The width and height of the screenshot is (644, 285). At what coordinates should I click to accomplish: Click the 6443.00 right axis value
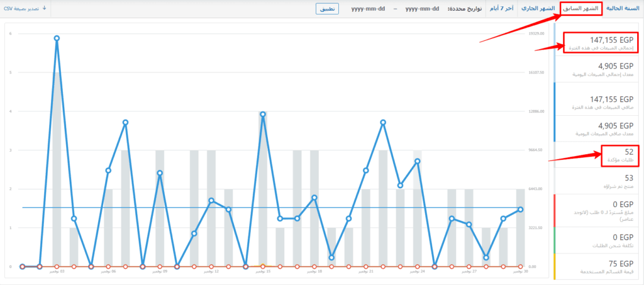tap(536, 189)
